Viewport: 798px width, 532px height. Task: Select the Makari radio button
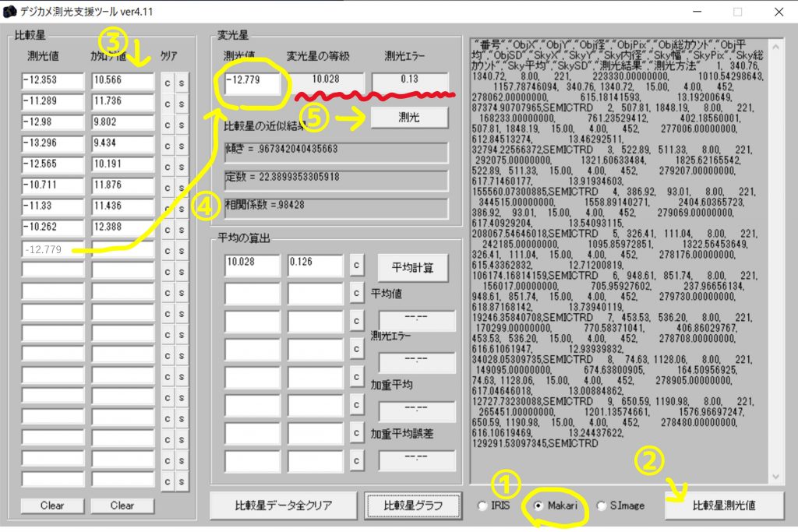538,506
